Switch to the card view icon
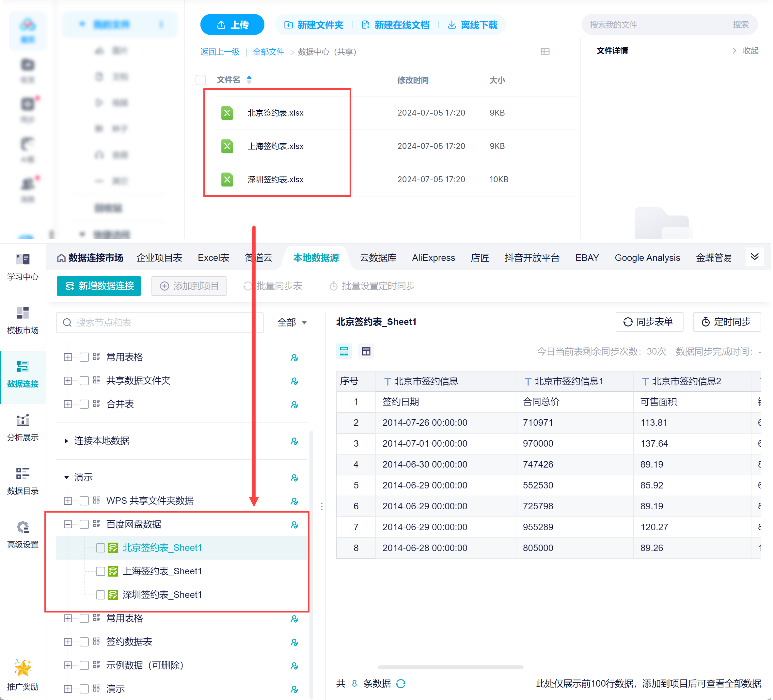This screenshot has width=773, height=700. pyautogui.click(x=344, y=352)
